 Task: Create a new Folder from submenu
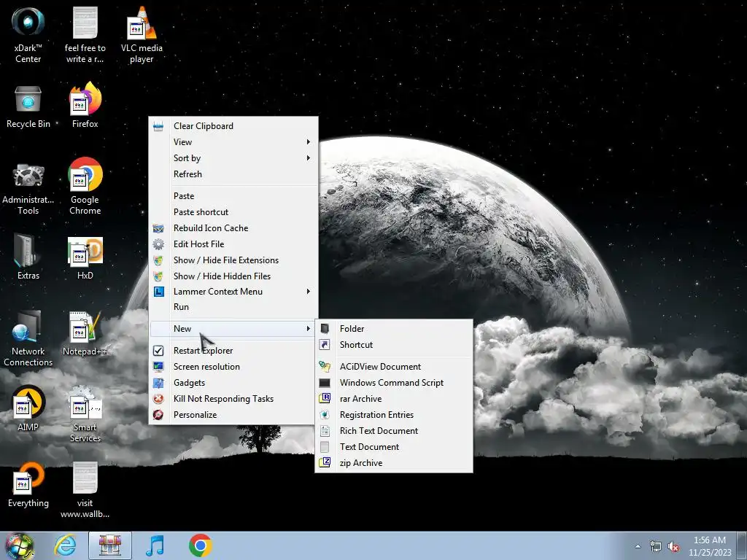(x=394, y=329)
